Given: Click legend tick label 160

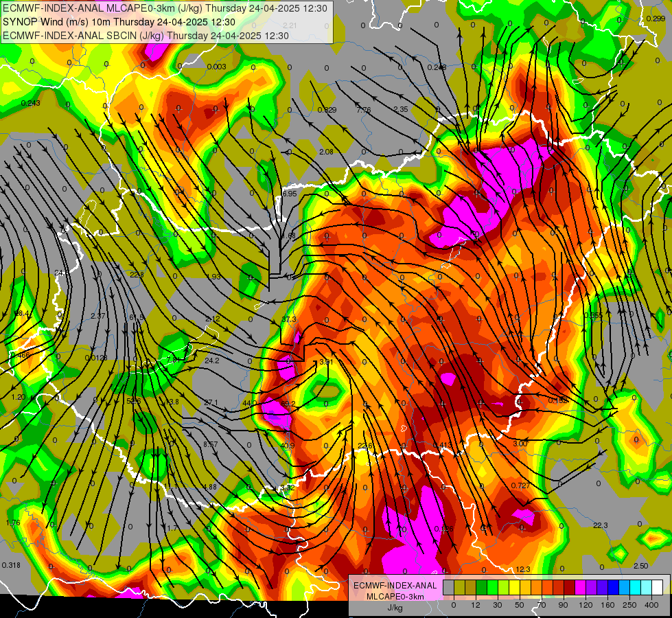Looking at the screenshot, I should pyautogui.click(x=607, y=605).
